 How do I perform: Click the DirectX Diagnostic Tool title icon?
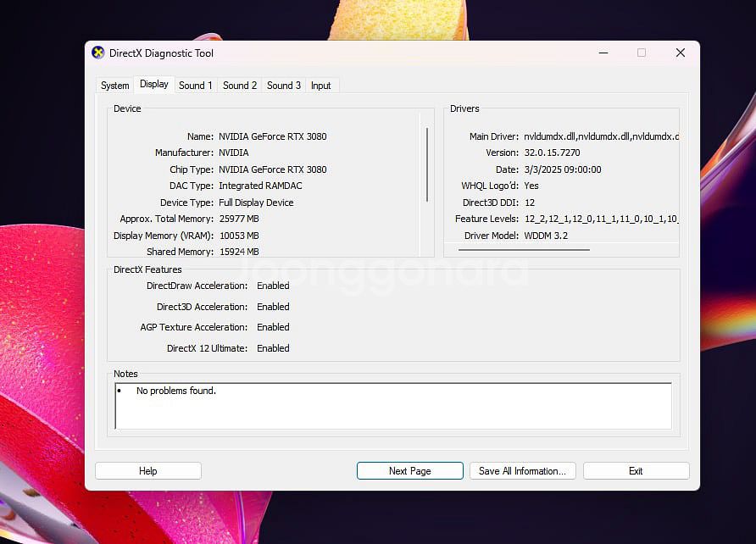pyautogui.click(x=97, y=53)
